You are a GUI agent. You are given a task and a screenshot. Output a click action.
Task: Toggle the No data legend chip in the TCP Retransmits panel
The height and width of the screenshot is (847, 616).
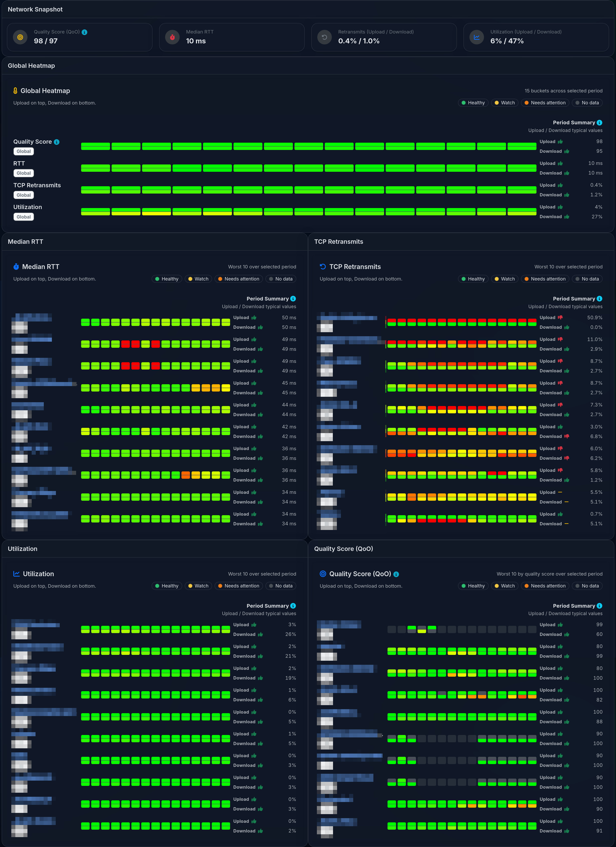[x=587, y=278]
